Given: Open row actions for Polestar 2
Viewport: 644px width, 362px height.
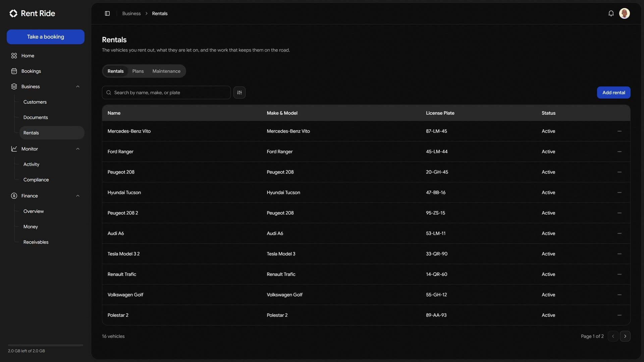Looking at the screenshot, I should pyautogui.click(x=620, y=315).
